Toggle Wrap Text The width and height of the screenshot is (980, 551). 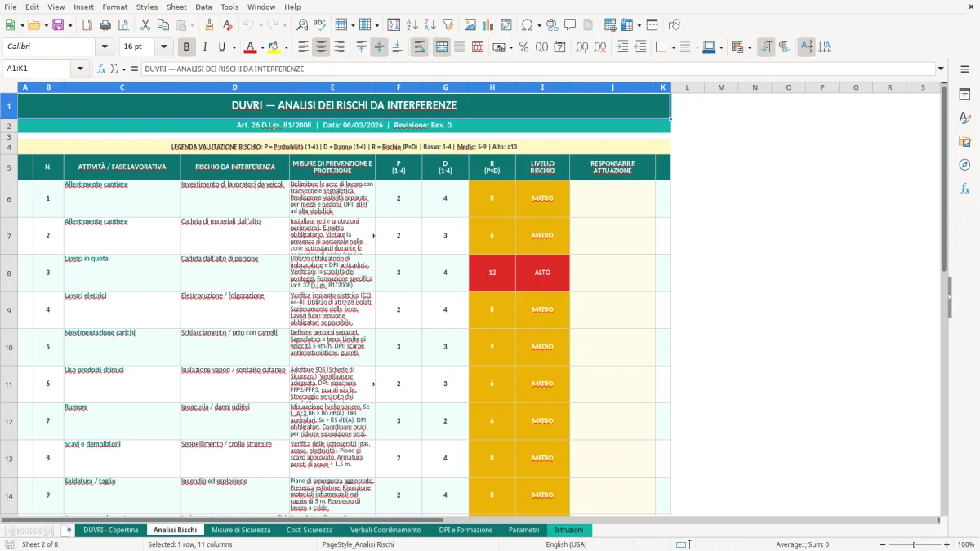[419, 47]
